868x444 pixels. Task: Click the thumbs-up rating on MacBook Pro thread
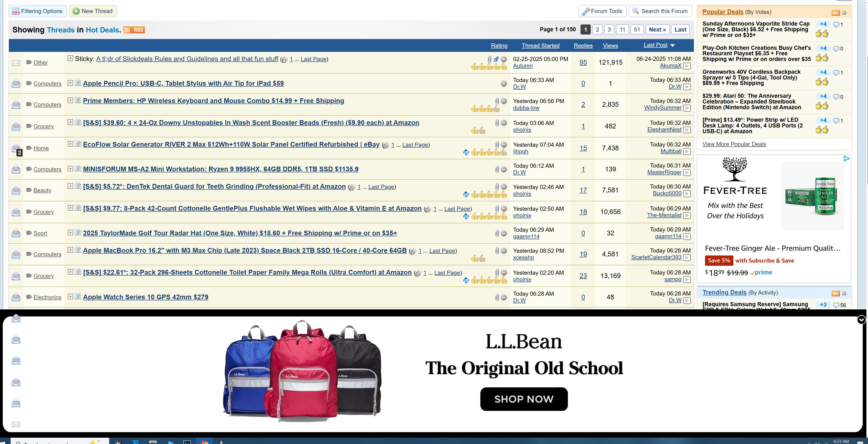point(478,258)
